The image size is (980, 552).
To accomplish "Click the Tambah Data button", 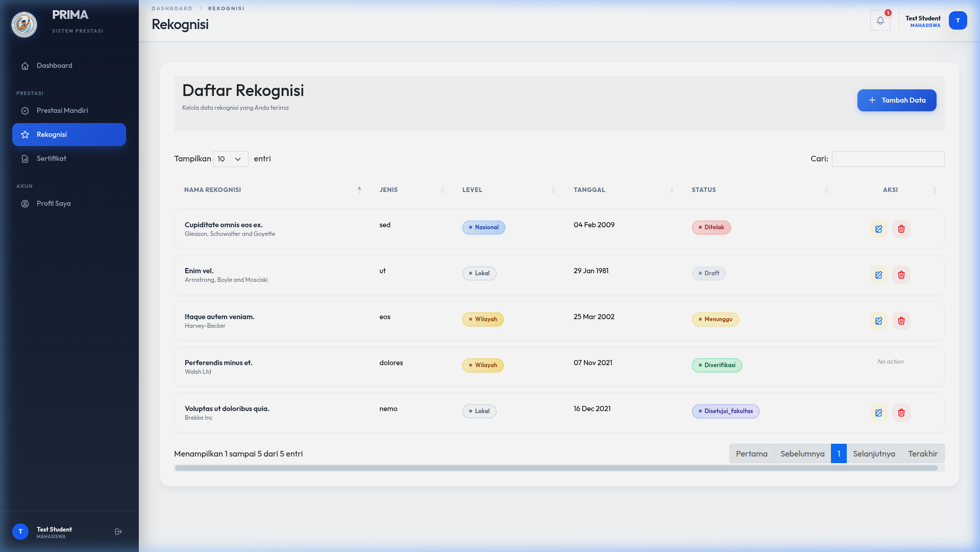I will point(896,100).
